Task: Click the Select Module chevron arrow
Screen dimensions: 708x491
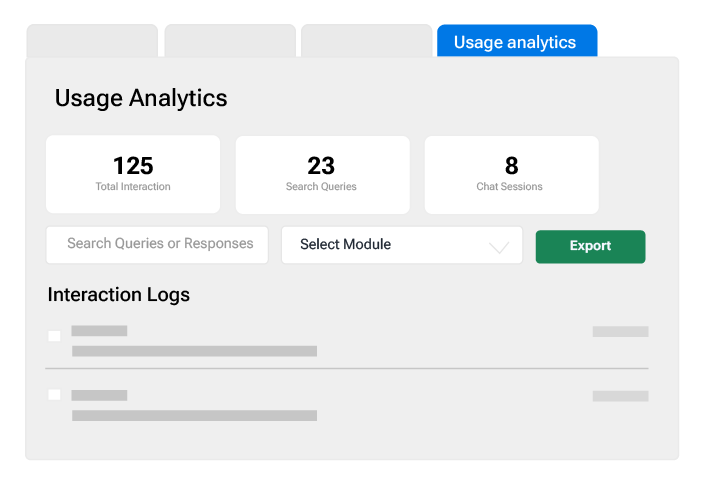Action: point(499,247)
